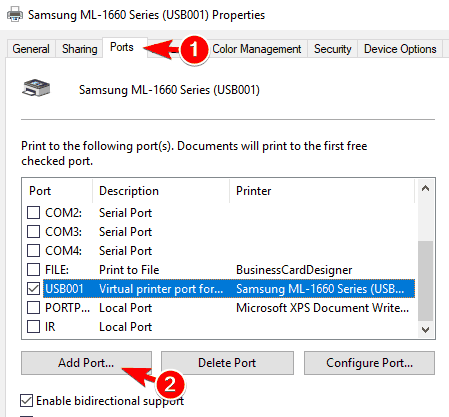Click Samsung ML-1660 Series (USB... list entry
The width and height of the screenshot is (449, 417).
click(x=320, y=289)
